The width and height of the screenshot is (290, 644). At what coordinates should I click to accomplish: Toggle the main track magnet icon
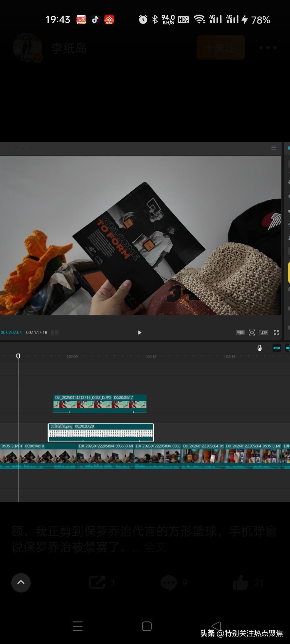pos(277,348)
